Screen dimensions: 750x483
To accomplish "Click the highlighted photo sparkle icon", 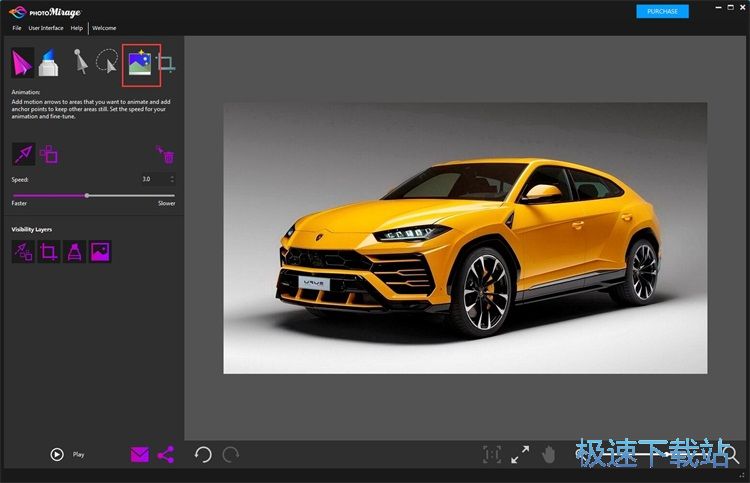I will (138, 64).
